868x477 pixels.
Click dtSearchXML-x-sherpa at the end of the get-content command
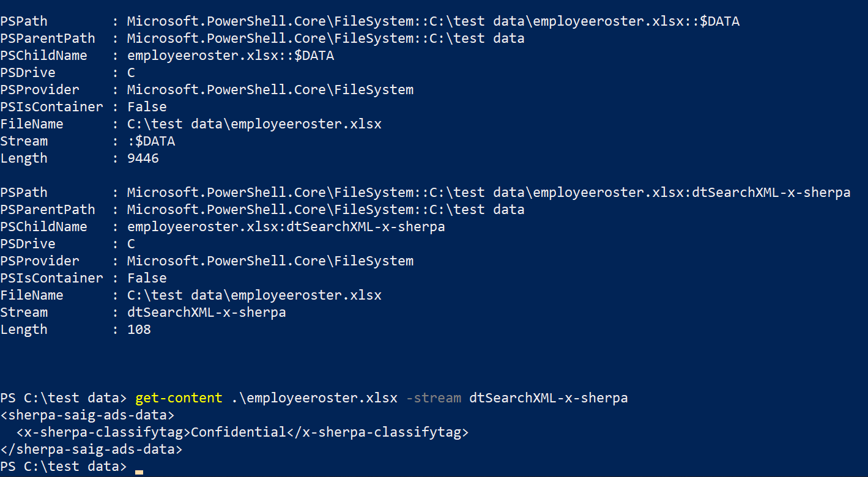[548, 398]
